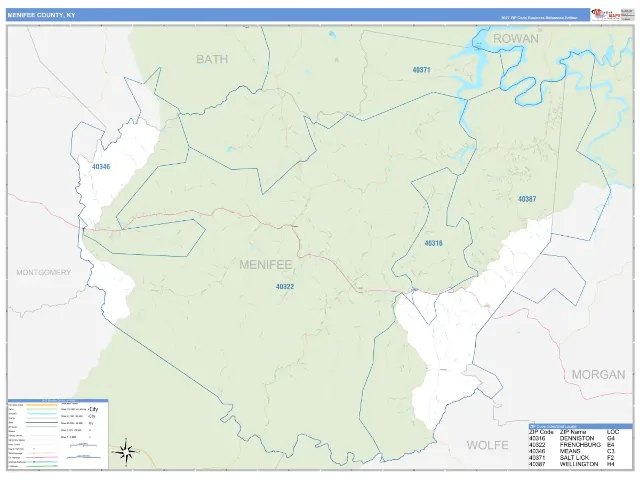This screenshot has height=480, width=640.
Task: Click the 'LOC' column header
Action: coord(613,432)
